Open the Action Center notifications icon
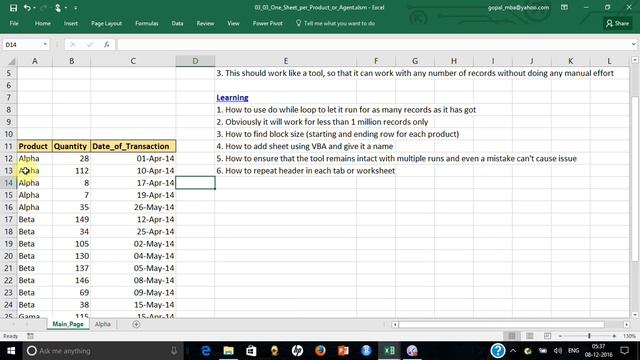640x360 pixels. 624,351
